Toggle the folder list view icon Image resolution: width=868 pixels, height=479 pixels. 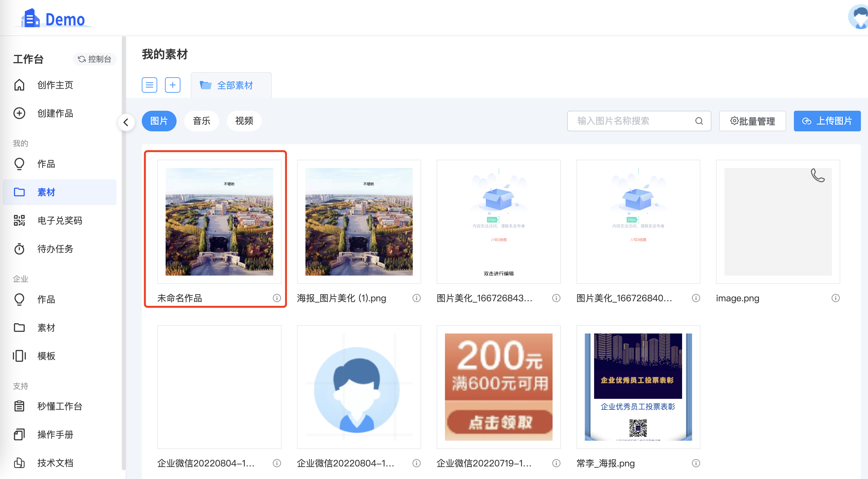[149, 85]
